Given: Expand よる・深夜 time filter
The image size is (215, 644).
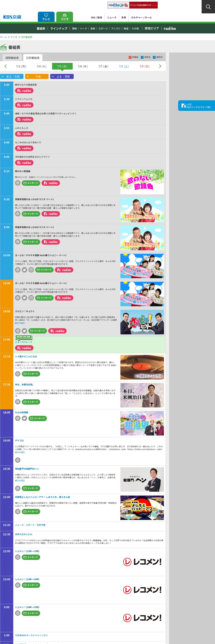Looking at the screenshot, I should 62,77.
